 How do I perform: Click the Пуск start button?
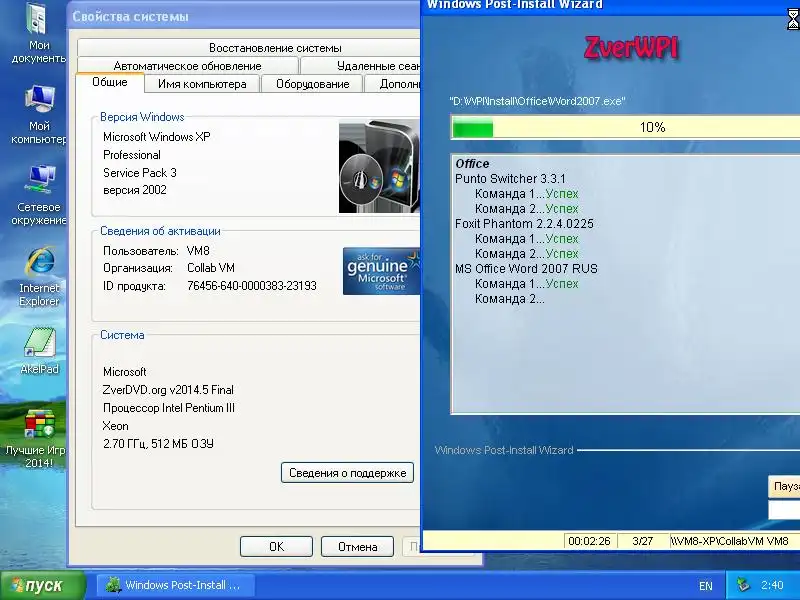pyautogui.click(x=43, y=585)
